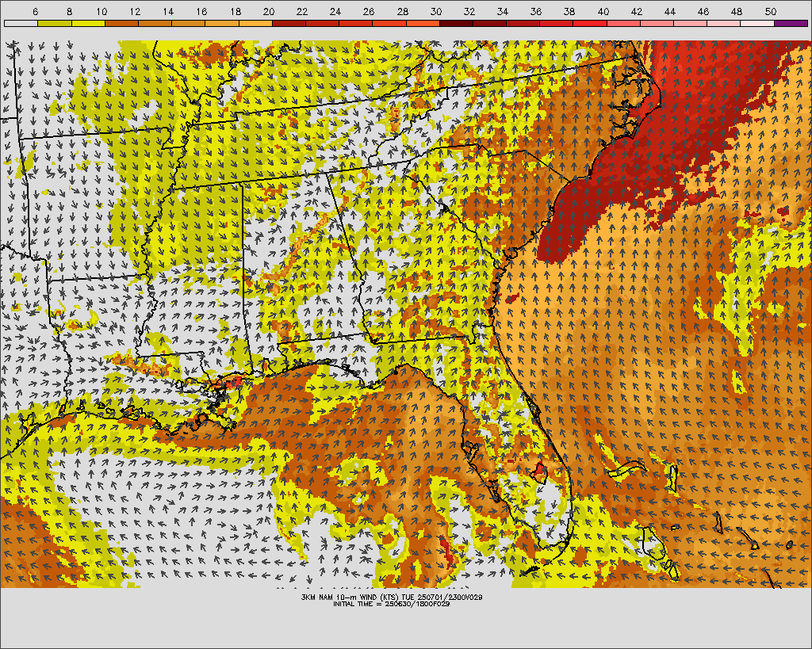Viewport: 812px width, 649px height.
Task: Click the legend label '20'
Action: [269, 11]
